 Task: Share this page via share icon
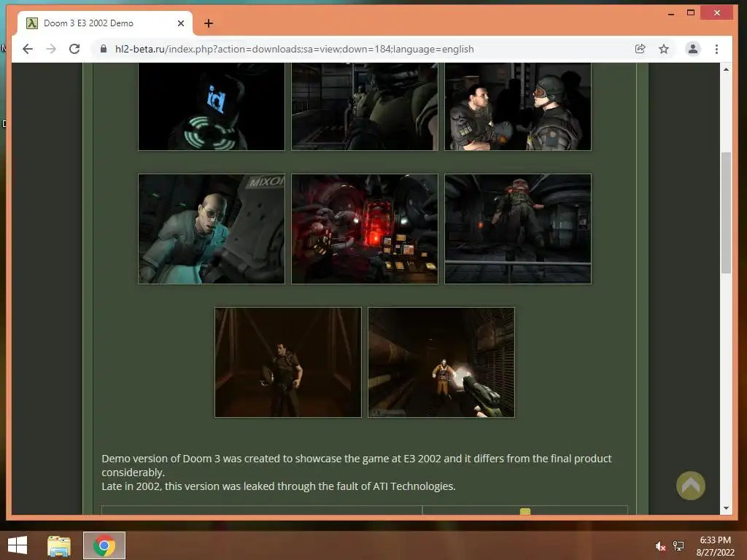(x=640, y=49)
